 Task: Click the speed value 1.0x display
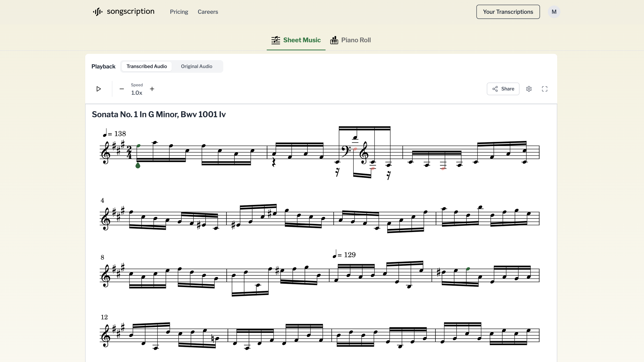point(136,93)
